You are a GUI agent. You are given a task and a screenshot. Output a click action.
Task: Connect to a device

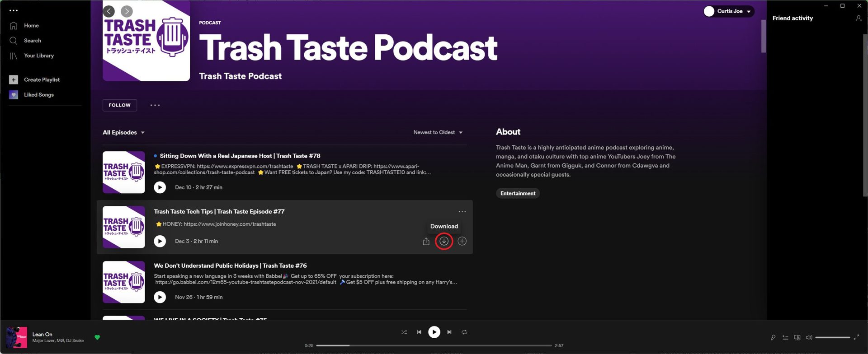797,338
